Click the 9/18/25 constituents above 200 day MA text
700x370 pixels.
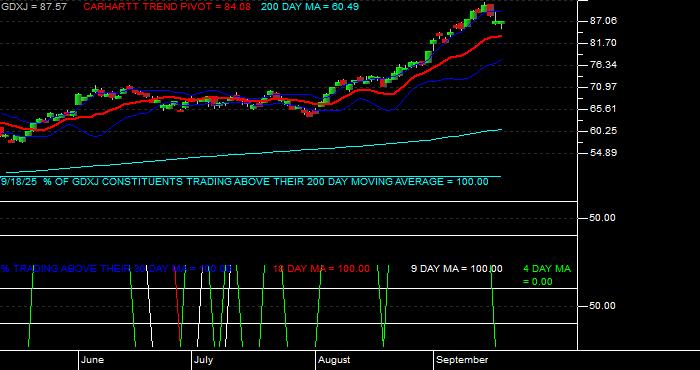(x=245, y=182)
